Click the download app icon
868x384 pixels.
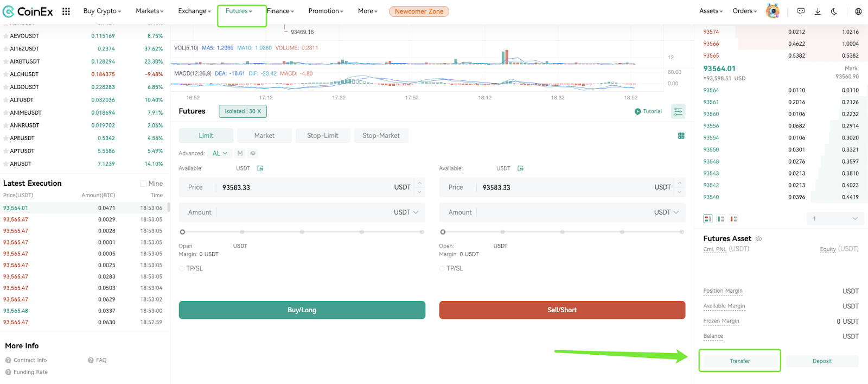[818, 11]
